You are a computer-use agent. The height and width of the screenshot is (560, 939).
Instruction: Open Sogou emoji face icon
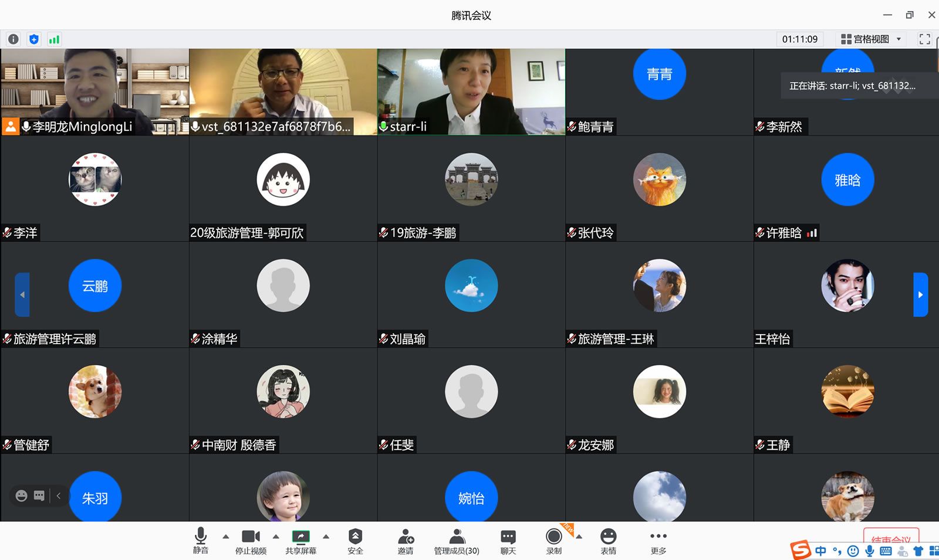pos(853,551)
